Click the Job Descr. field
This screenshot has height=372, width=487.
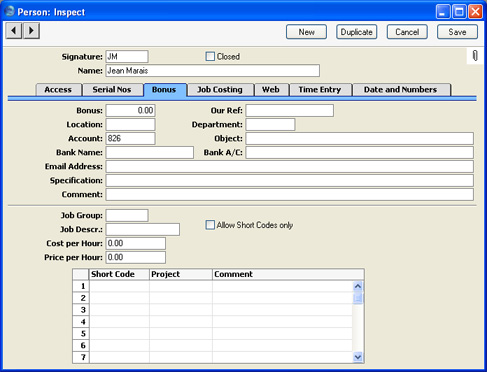click(143, 229)
